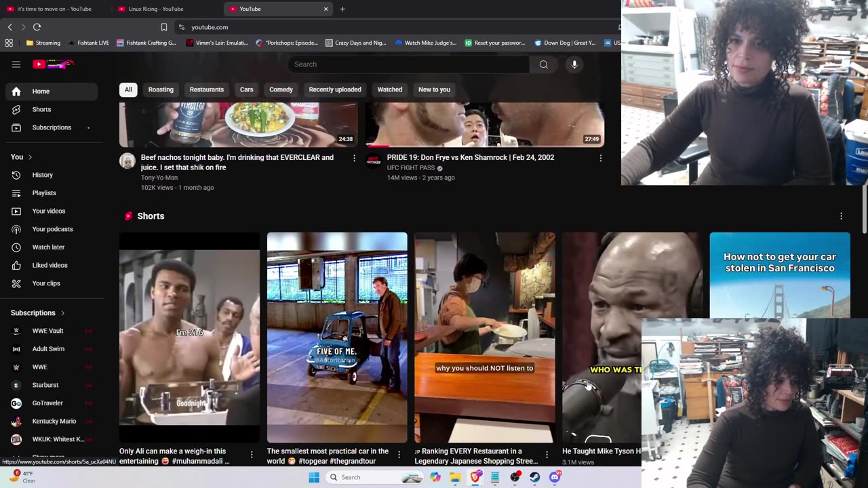This screenshot has height=488, width=868.
Task: Open OBS Studio taskbar icon
Action: pyautogui.click(x=515, y=477)
